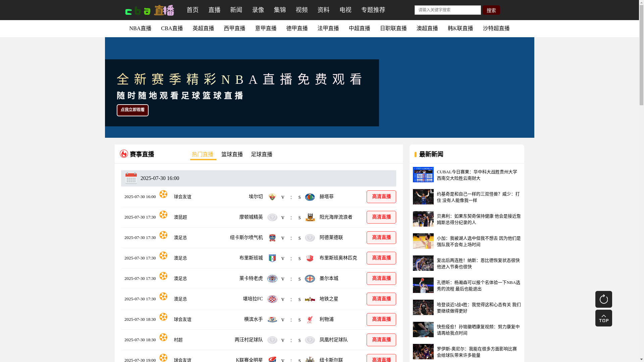644x362 pixels.
Task: Click 阿德莱德联 placeholder crest
Action: [310, 238]
